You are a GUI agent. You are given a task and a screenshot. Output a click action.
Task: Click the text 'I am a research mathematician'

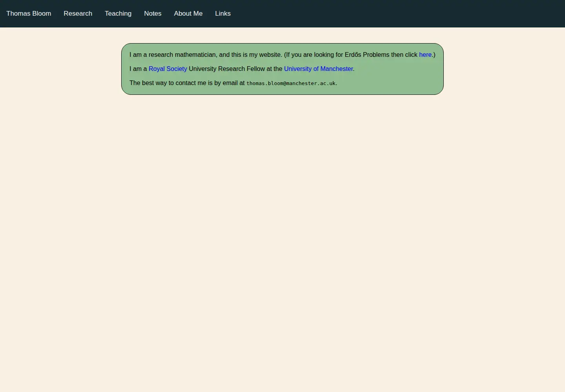pyautogui.click(x=173, y=55)
